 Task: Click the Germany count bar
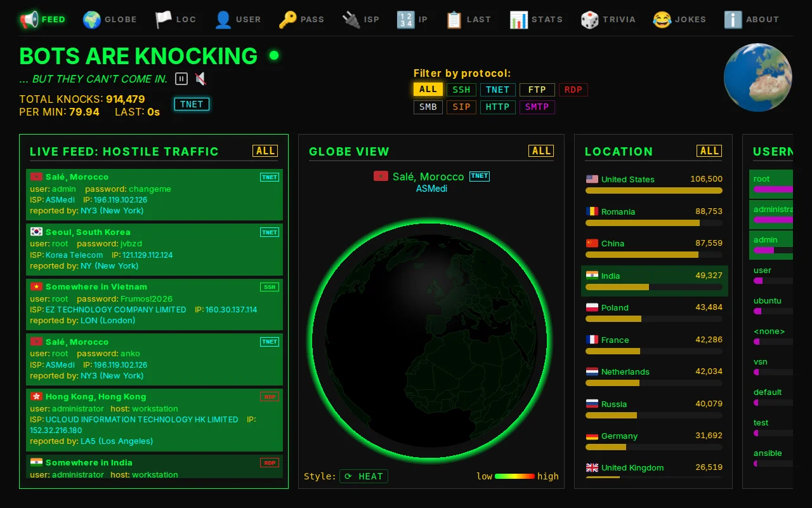tap(654, 447)
